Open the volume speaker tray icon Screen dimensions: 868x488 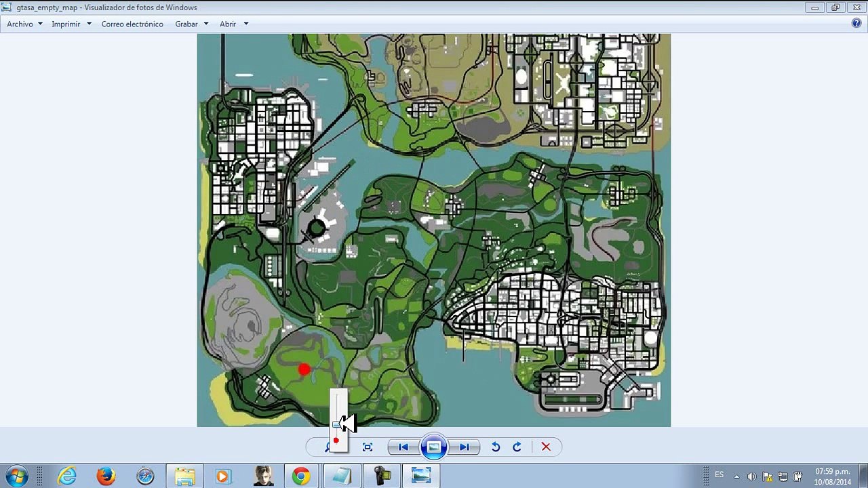click(751, 476)
